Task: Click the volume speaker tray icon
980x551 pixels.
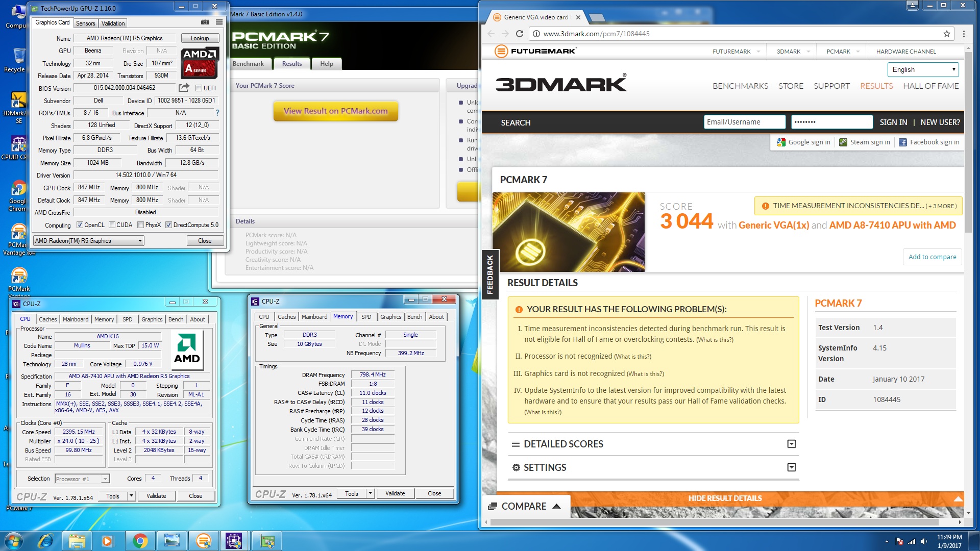Action: (x=924, y=541)
